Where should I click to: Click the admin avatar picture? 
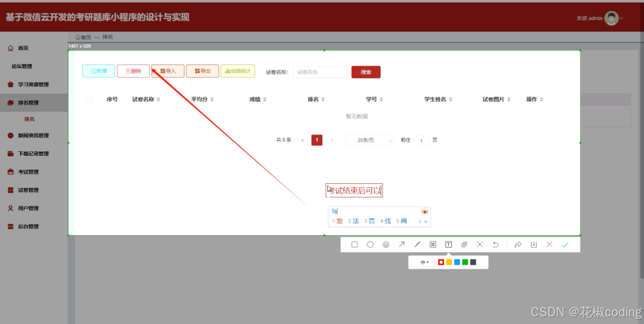click(611, 18)
